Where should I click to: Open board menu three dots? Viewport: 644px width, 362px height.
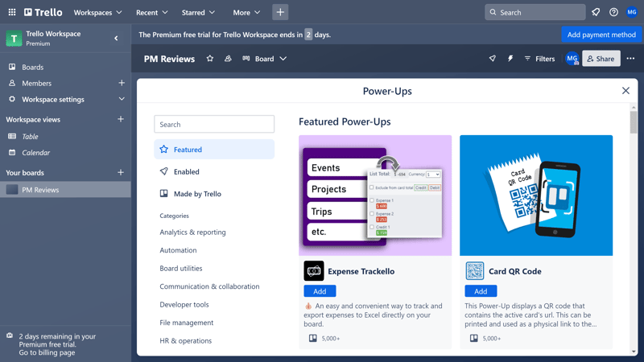[x=630, y=59]
